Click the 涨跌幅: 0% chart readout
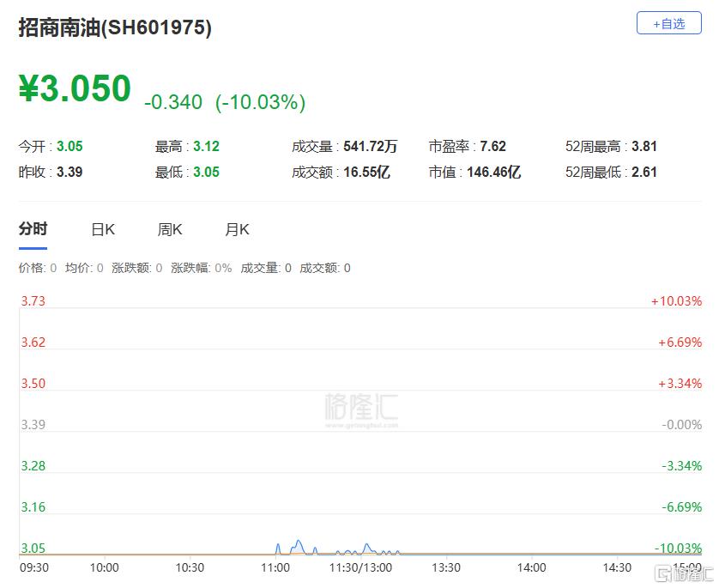Viewport: 719px width, 588px height. [x=202, y=268]
